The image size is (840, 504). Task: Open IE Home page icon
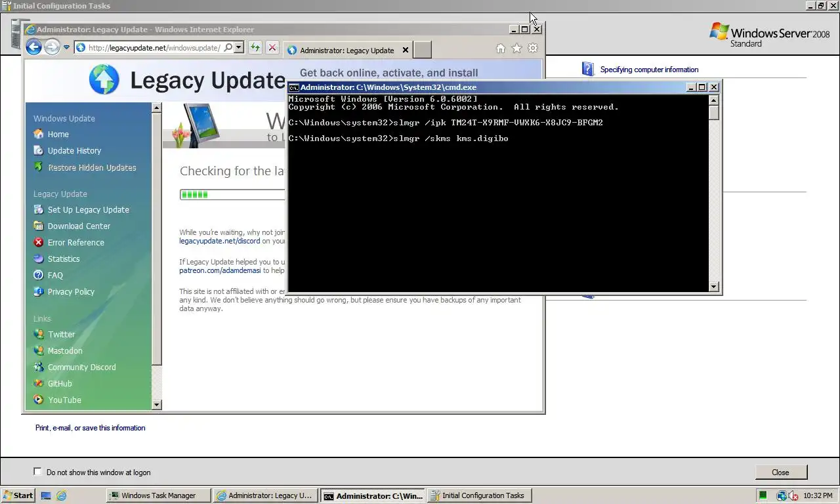500,48
